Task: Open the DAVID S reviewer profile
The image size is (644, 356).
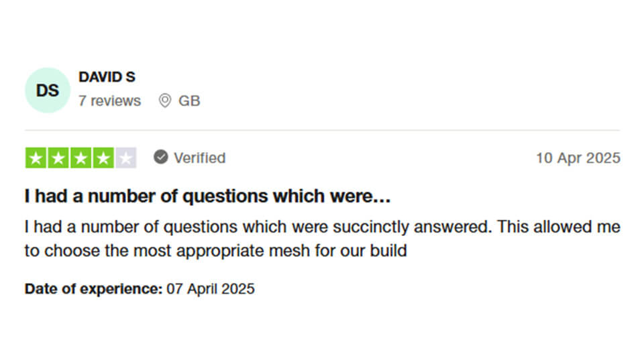Action: coord(107,77)
